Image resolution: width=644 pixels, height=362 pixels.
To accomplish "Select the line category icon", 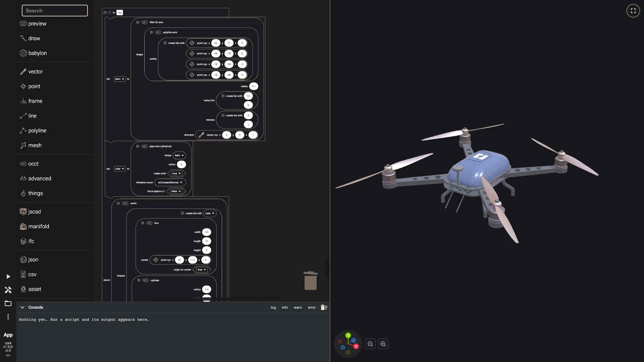I will (x=23, y=116).
